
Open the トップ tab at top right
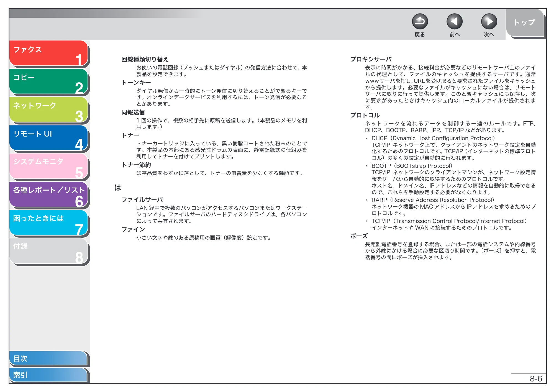525,23
